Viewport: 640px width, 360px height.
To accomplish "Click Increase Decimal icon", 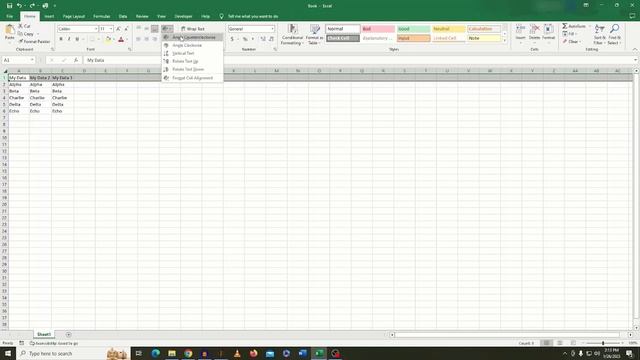I will (x=263, y=39).
